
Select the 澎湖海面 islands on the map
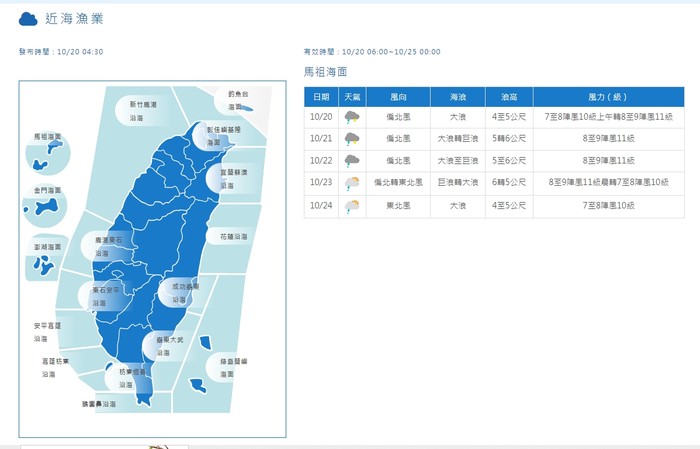click(44, 264)
